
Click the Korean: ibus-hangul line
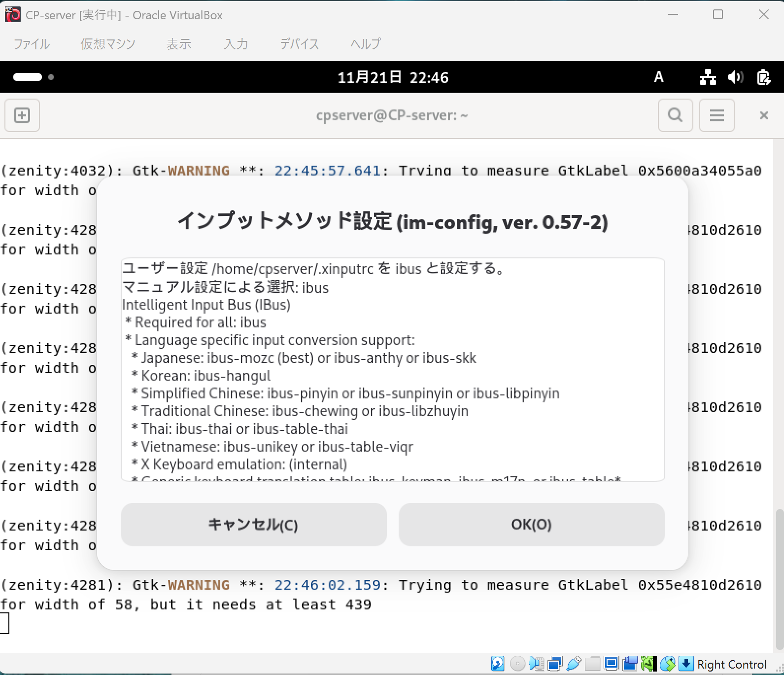click(x=201, y=376)
